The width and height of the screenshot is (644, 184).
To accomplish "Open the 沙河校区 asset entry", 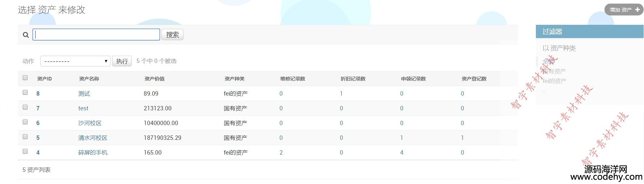I will pos(90,123).
